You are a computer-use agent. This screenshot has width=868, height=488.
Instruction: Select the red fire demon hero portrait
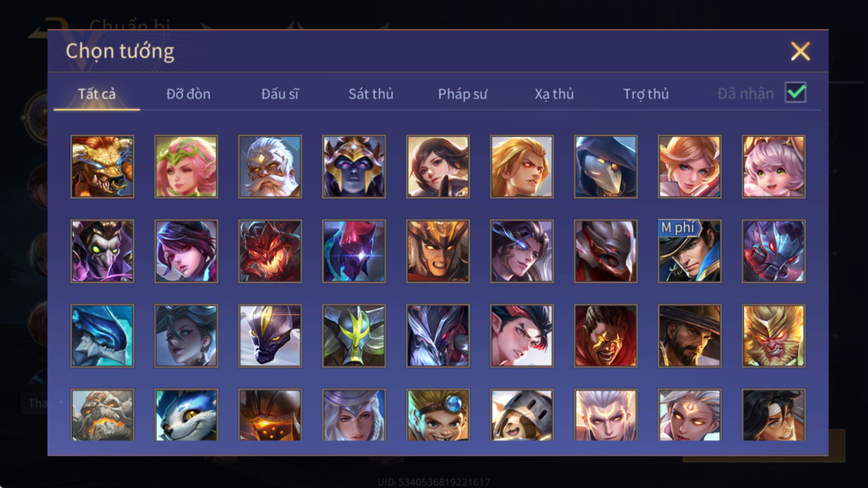tap(270, 252)
